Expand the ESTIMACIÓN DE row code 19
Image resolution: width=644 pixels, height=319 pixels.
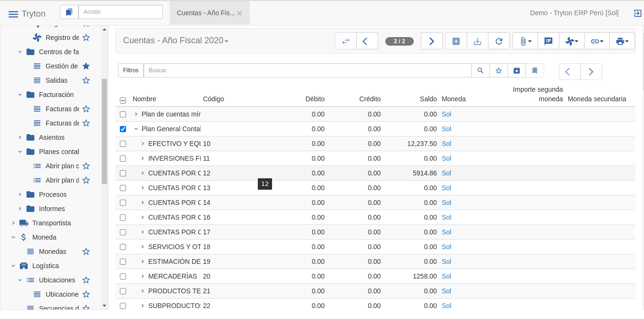[142, 261]
